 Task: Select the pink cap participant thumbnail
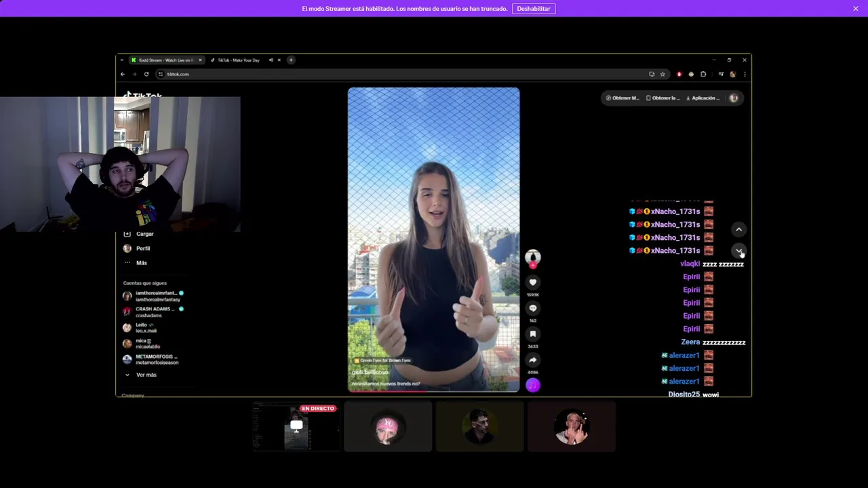388,426
